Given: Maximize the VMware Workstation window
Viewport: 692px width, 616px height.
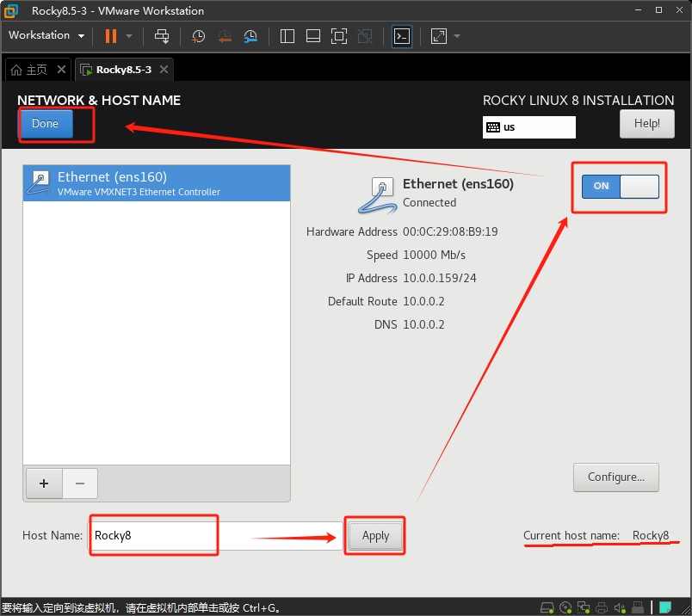Looking at the screenshot, I should (x=658, y=10).
